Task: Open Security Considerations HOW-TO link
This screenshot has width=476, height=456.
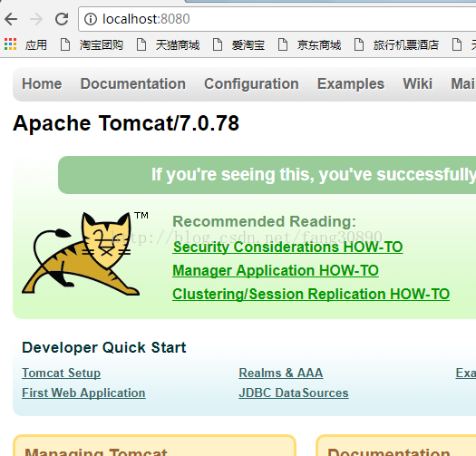Action: click(287, 247)
